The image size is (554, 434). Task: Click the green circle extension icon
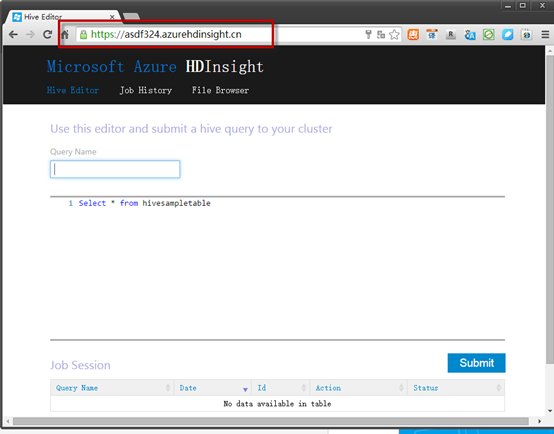(x=489, y=35)
